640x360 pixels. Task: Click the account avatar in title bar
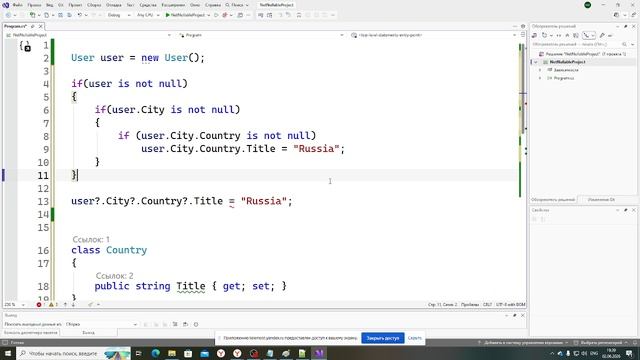588,5
